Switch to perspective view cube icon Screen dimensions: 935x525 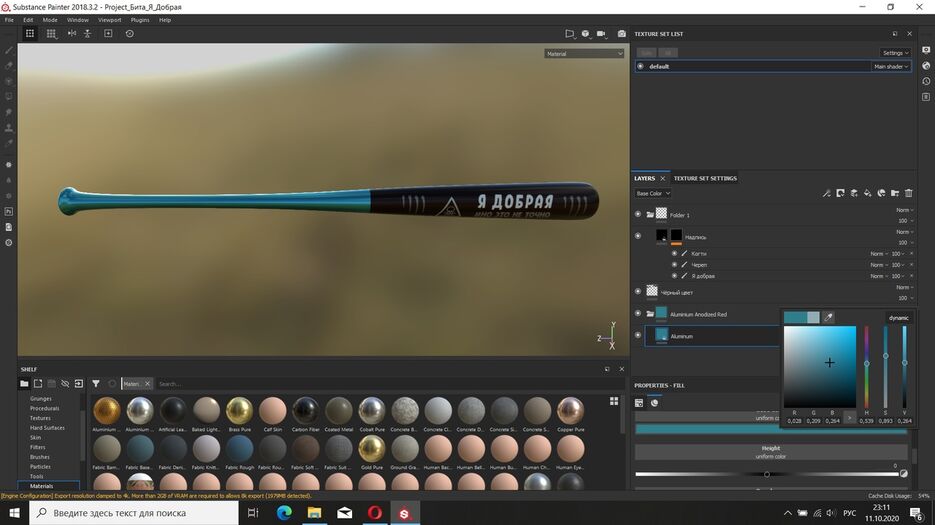[x=586, y=34]
